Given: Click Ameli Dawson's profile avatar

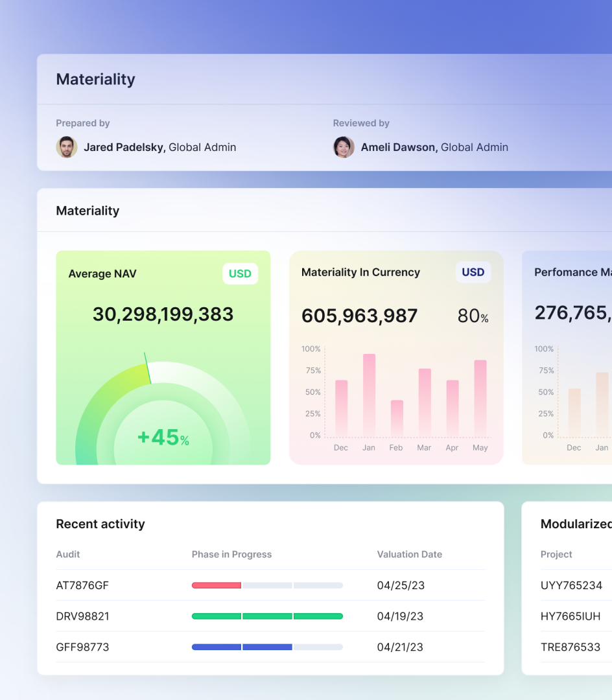Looking at the screenshot, I should [x=344, y=147].
